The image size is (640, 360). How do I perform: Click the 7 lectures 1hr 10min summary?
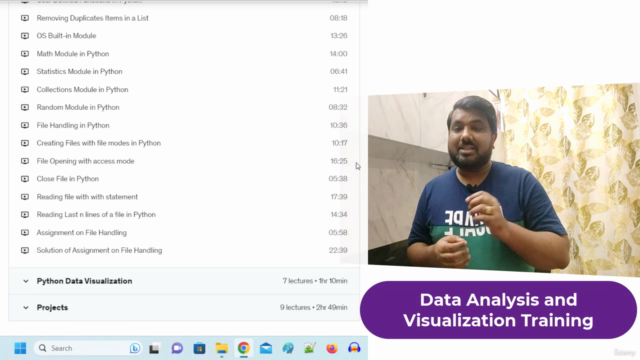pyautogui.click(x=315, y=281)
